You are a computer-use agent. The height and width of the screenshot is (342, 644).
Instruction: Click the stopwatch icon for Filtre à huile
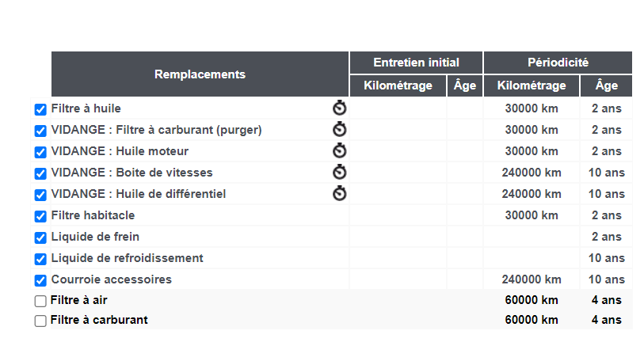point(340,108)
